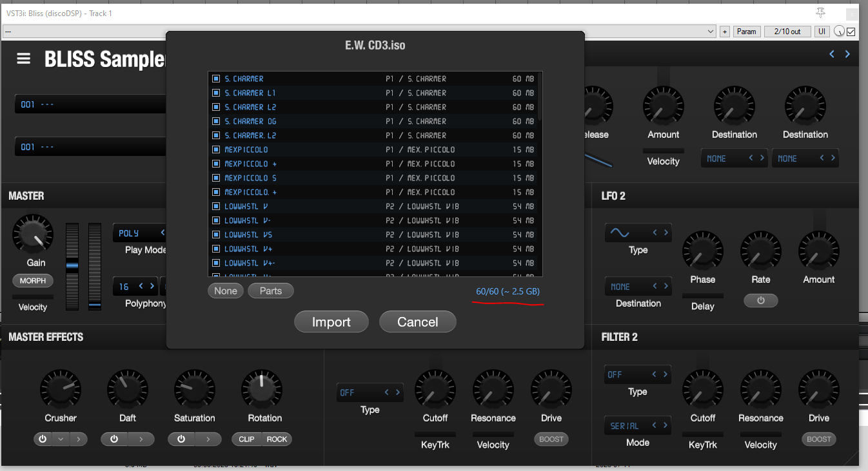The height and width of the screenshot is (471, 868).
Task: Open the LFO 2 Destination NONE selector
Action: tap(638, 287)
